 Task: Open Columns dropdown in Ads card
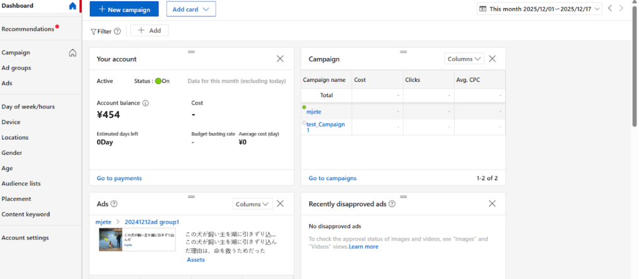click(252, 204)
